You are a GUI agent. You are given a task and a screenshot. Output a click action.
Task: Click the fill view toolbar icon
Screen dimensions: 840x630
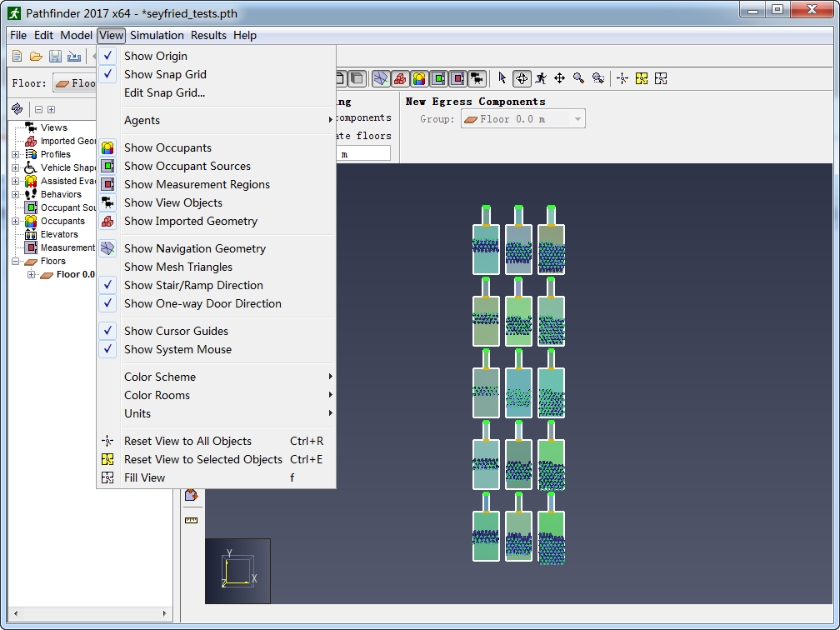pyautogui.click(x=661, y=78)
